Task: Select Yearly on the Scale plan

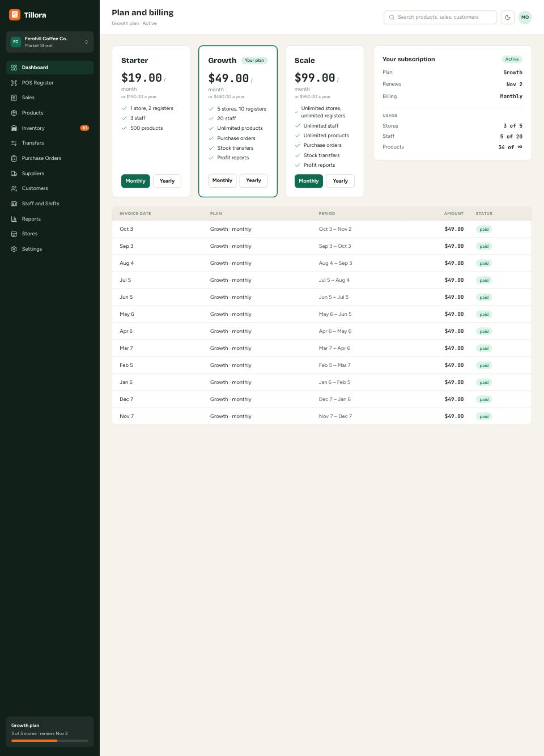Action: click(x=341, y=181)
